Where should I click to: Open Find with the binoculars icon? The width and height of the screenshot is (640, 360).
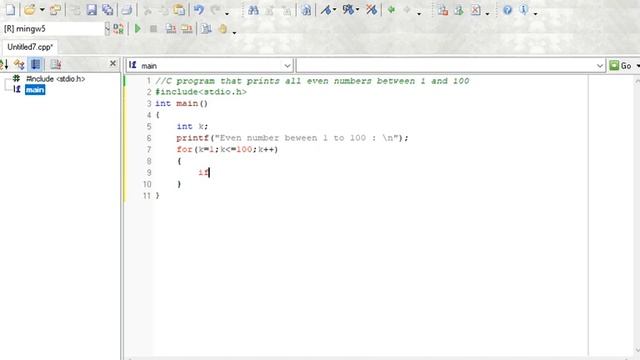[253, 10]
